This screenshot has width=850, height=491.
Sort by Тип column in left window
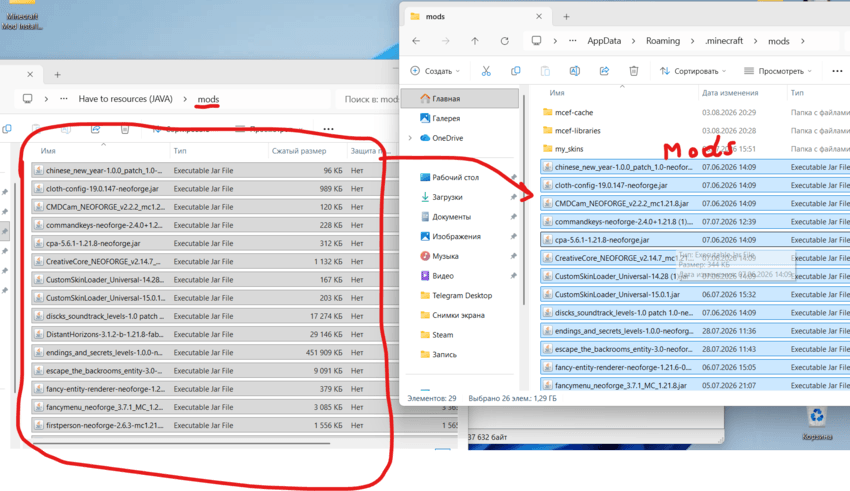coord(180,151)
